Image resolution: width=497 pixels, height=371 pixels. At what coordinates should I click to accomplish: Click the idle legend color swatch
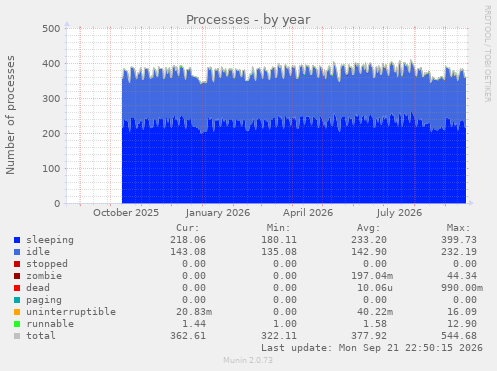coord(17,252)
